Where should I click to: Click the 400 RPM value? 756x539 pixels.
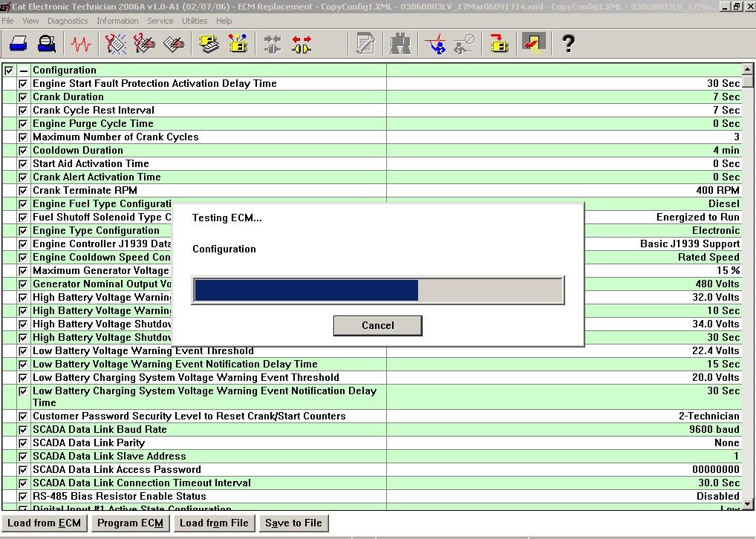click(717, 191)
